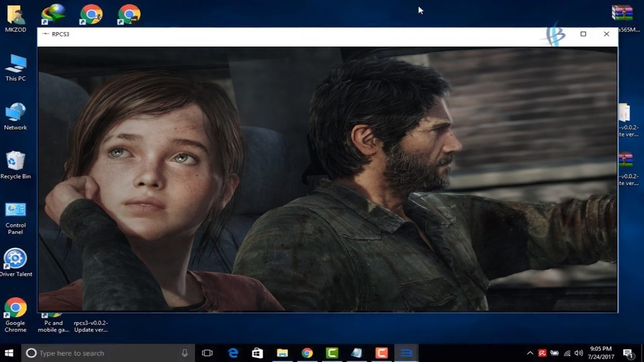Open Chrome from the taskbar
The height and width of the screenshot is (362, 644).
307,353
